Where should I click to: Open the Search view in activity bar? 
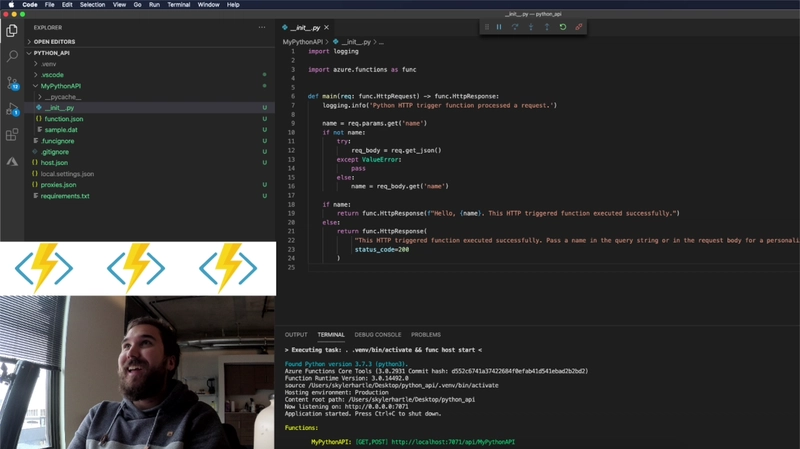pyautogui.click(x=12, y=56)
